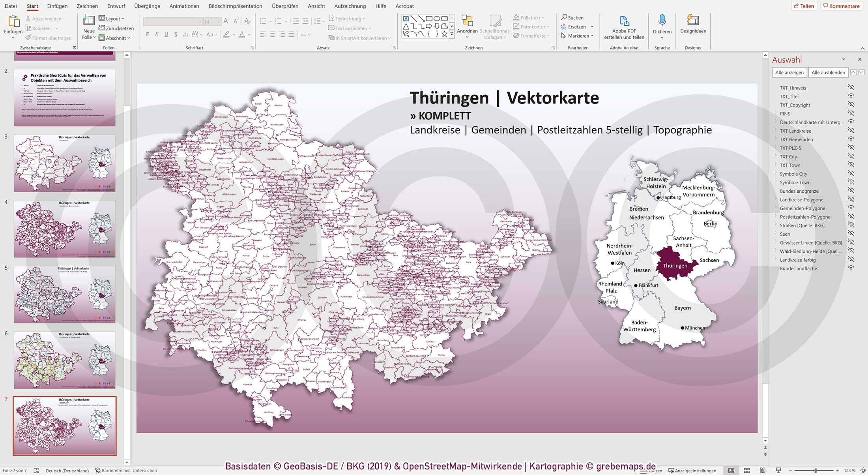Toggle visibility of Bundeslandfläche object
This screenshot has width=868, height=475.
[x=851, y=268]
